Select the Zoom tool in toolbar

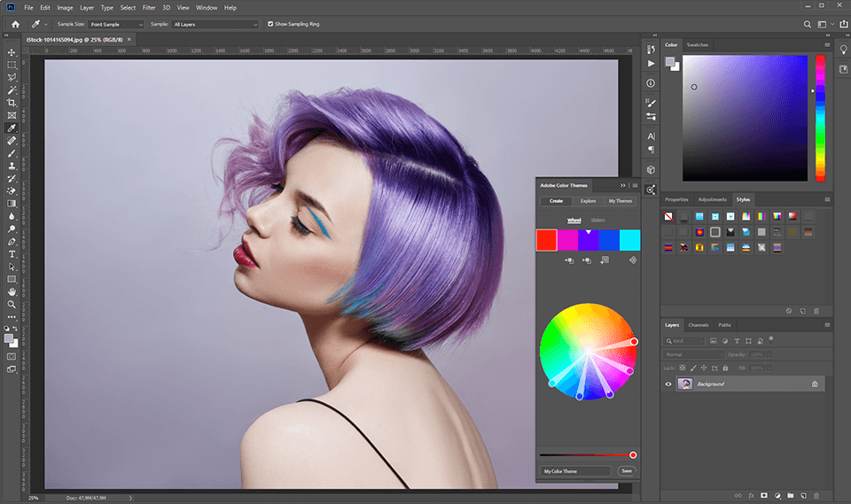coord(12,304)
